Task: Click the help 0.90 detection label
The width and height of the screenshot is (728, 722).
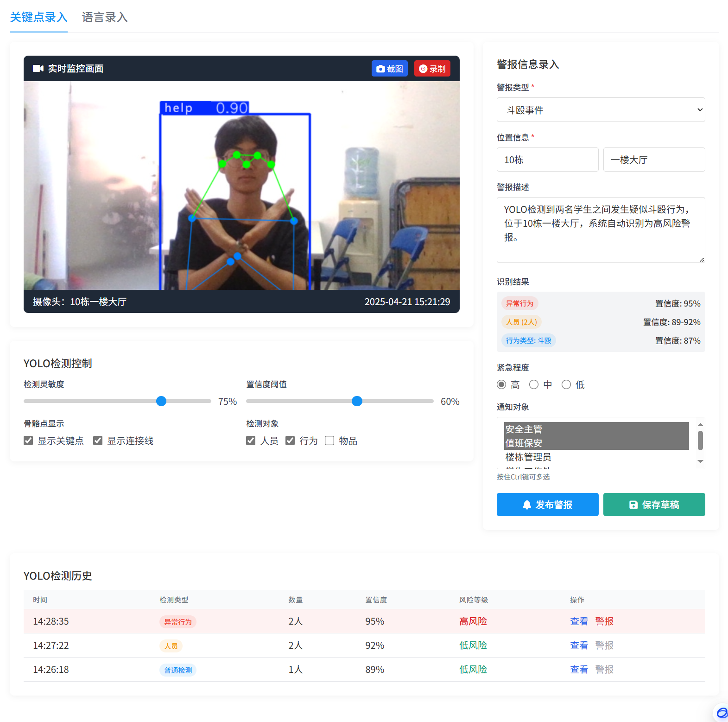Action: (x=204, y=108)
